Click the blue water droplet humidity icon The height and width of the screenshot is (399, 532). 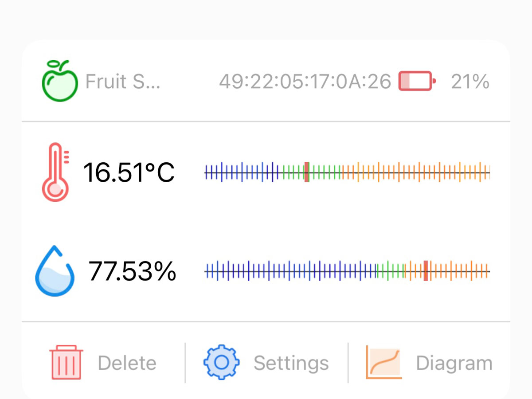click(x=55, y=271)
